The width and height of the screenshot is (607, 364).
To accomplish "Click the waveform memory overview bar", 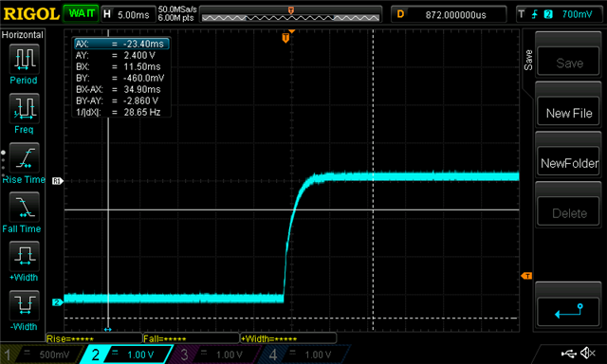I will pyautogui.click(x=290, y=17).
